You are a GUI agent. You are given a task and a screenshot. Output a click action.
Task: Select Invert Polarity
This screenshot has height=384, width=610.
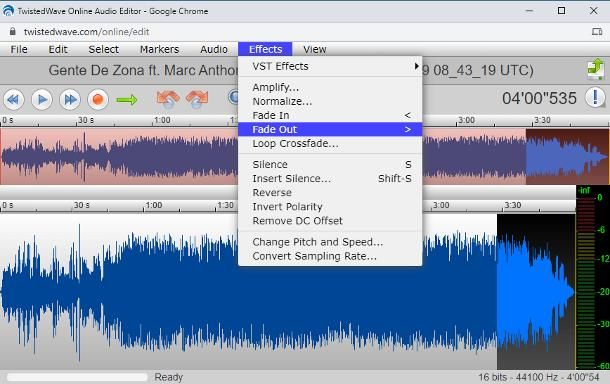[330, 207]
